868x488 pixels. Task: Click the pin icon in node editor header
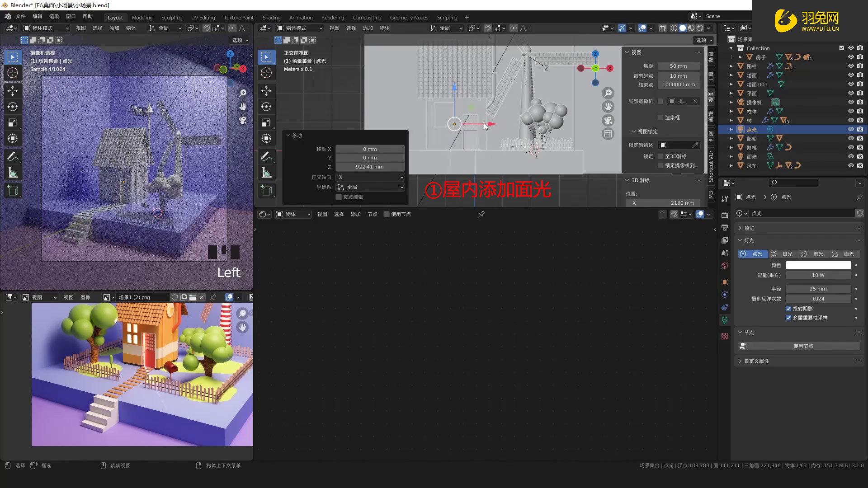pos(481,214)
